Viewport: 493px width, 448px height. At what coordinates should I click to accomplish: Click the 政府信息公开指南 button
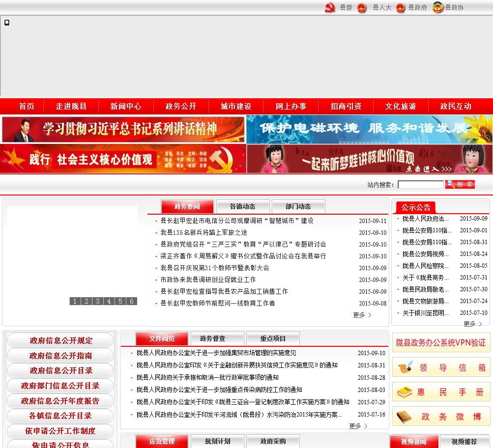click(x=60, y=356)
